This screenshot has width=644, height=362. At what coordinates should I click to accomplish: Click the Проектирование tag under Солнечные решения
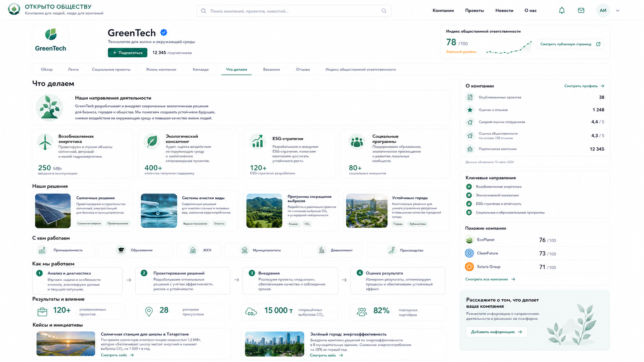(x=118, y=224)
